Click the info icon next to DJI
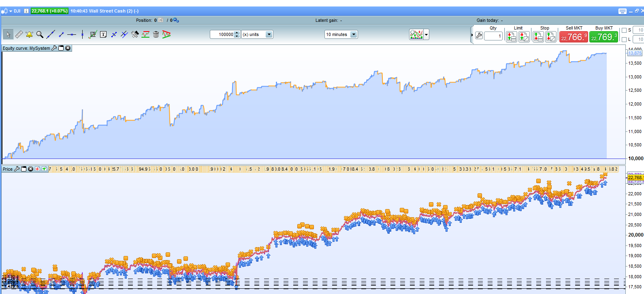This screenshot has width=644, height=294. pos(26,11)
